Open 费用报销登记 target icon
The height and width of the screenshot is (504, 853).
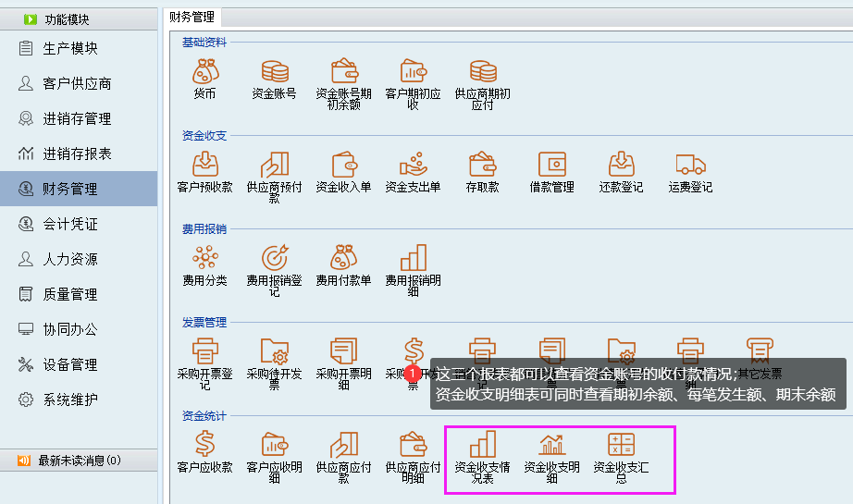(274, 258)
